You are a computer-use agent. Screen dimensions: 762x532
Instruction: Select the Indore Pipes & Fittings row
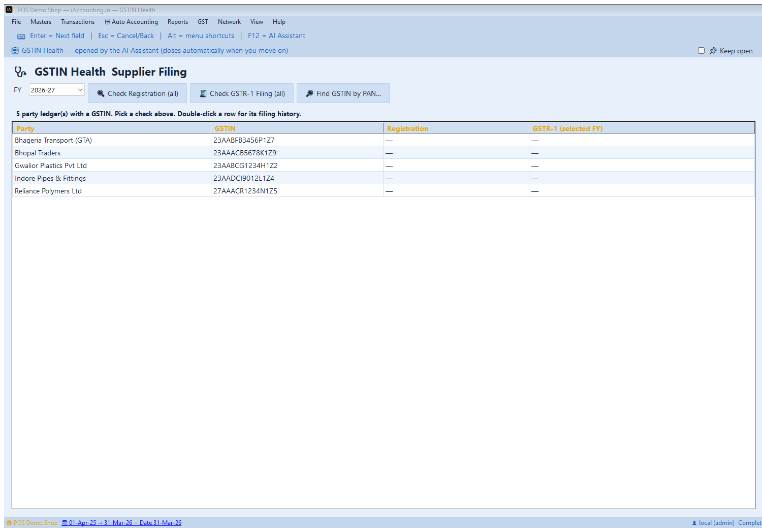384,178
